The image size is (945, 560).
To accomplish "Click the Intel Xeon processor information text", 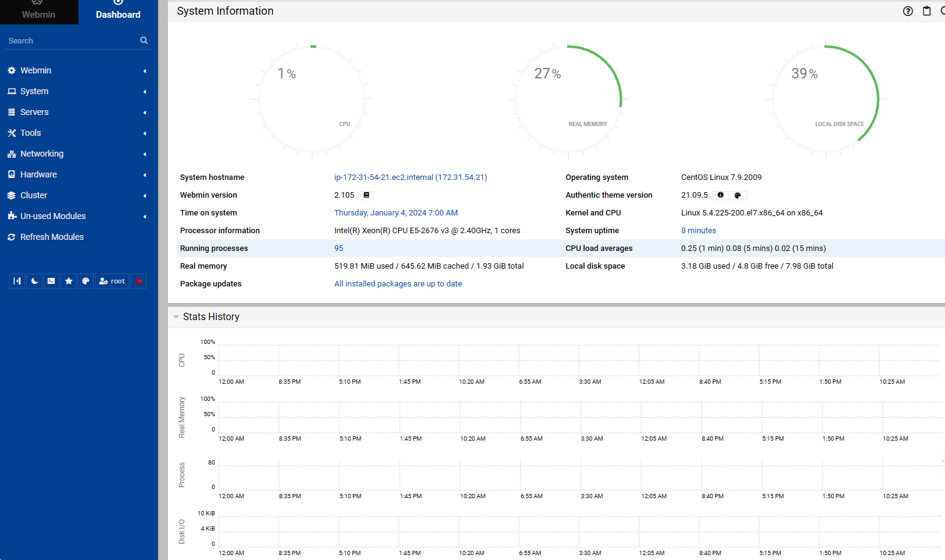I will pos(427,231).
